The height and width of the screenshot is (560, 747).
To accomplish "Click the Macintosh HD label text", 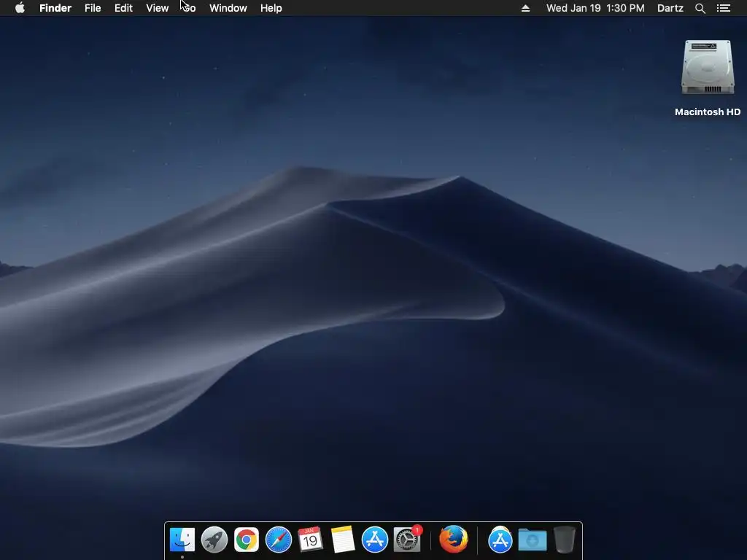I will tap(708, 112).
